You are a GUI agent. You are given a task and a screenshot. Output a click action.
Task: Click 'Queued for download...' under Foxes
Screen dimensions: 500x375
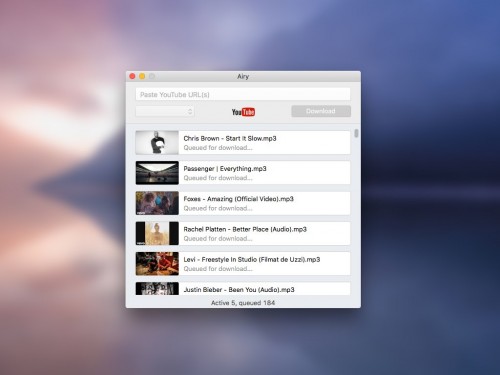pos(218,208)
